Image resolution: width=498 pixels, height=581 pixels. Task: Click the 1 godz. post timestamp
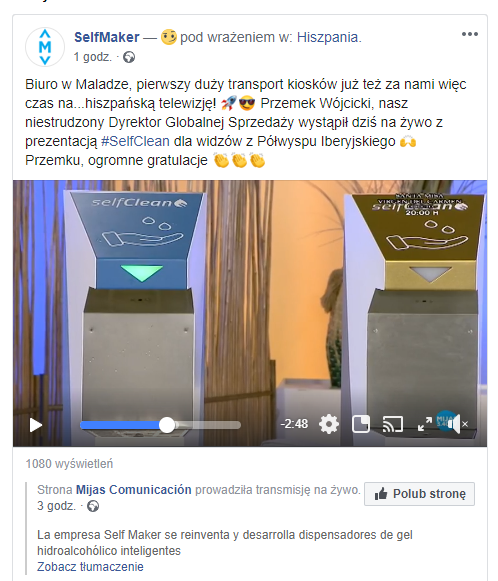93,57
